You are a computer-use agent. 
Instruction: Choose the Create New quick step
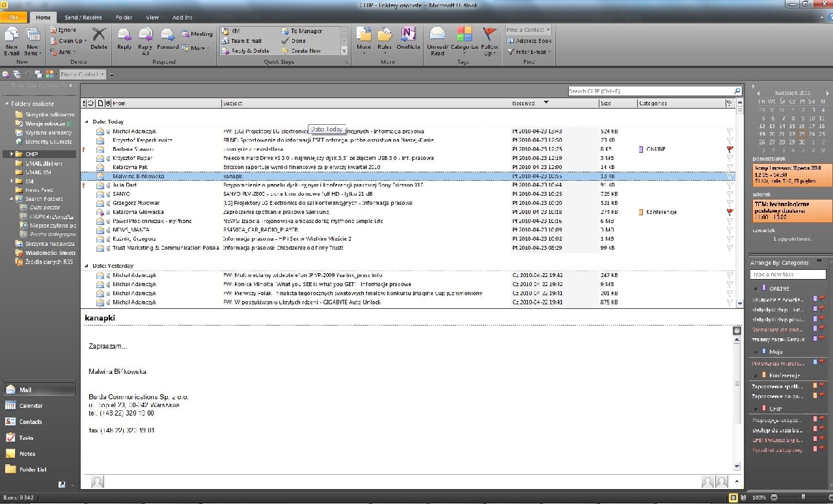click(x=301, y=51)
